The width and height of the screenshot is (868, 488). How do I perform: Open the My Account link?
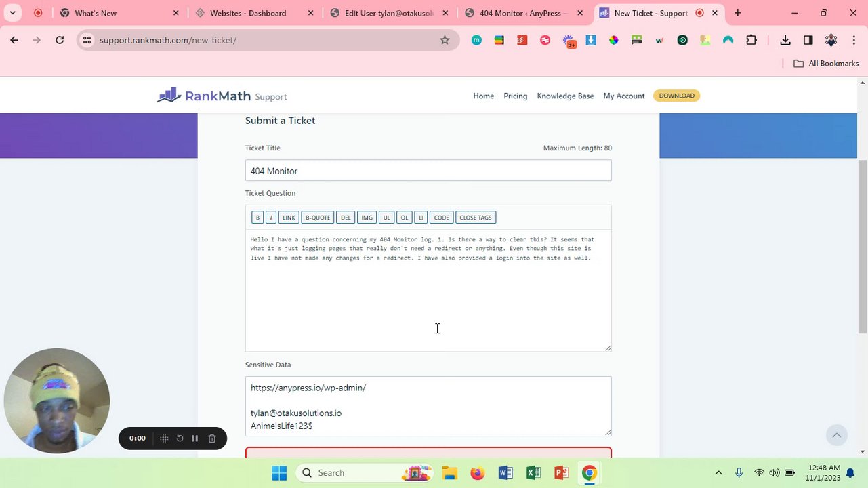[623, 96]
